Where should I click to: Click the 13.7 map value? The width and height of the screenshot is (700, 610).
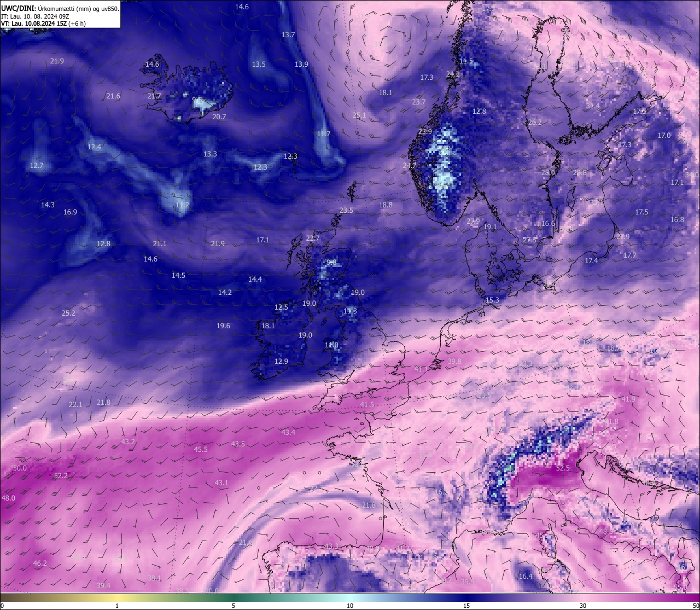click(288, 35)
